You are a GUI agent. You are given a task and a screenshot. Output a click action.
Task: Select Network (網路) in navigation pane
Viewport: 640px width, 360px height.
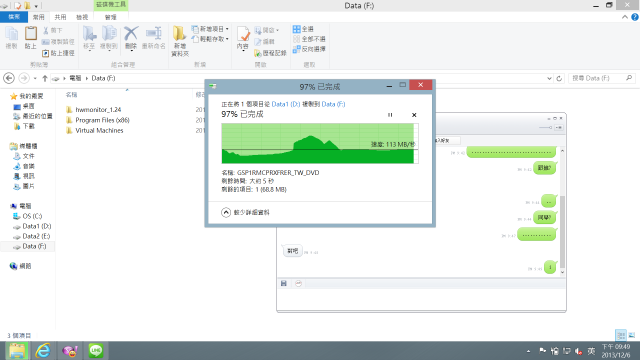click(24, 266)
